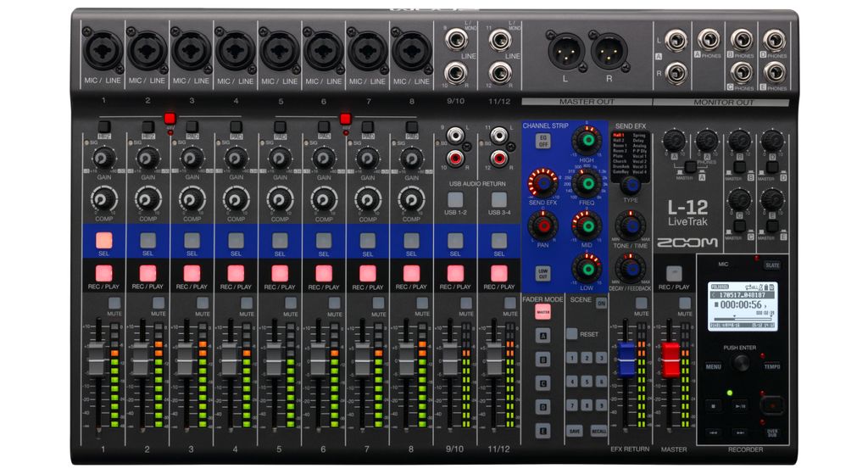This screenshot has width=868, height=474.
Task: Turn the MID EQ knob
Action: [587, 226]
